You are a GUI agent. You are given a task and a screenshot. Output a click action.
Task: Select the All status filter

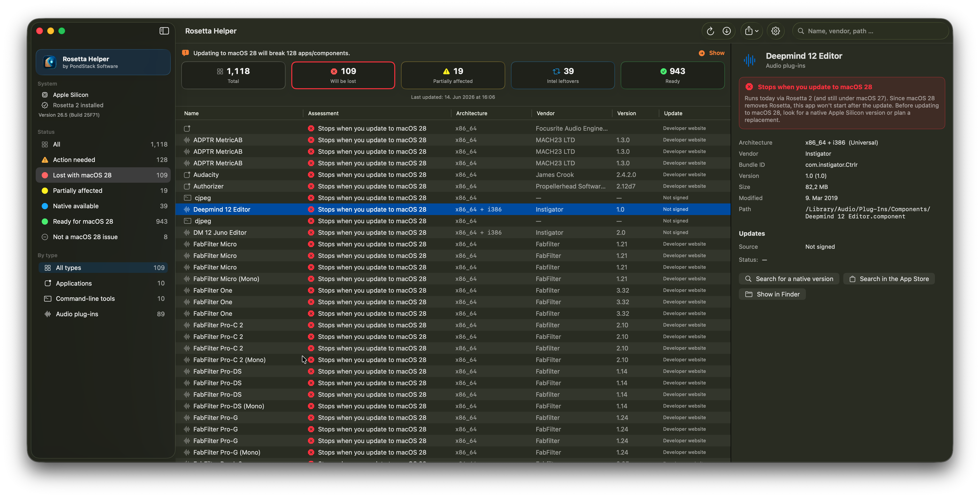coord(103,144)
